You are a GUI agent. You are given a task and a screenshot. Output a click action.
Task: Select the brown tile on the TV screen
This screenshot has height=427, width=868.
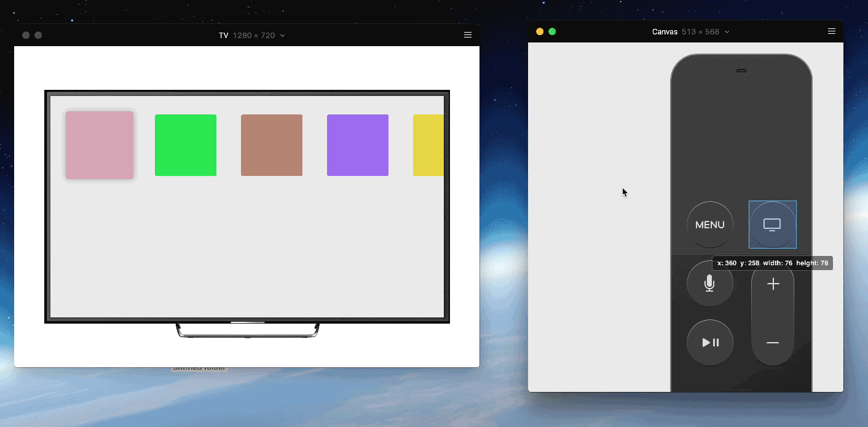pos(272,145)
